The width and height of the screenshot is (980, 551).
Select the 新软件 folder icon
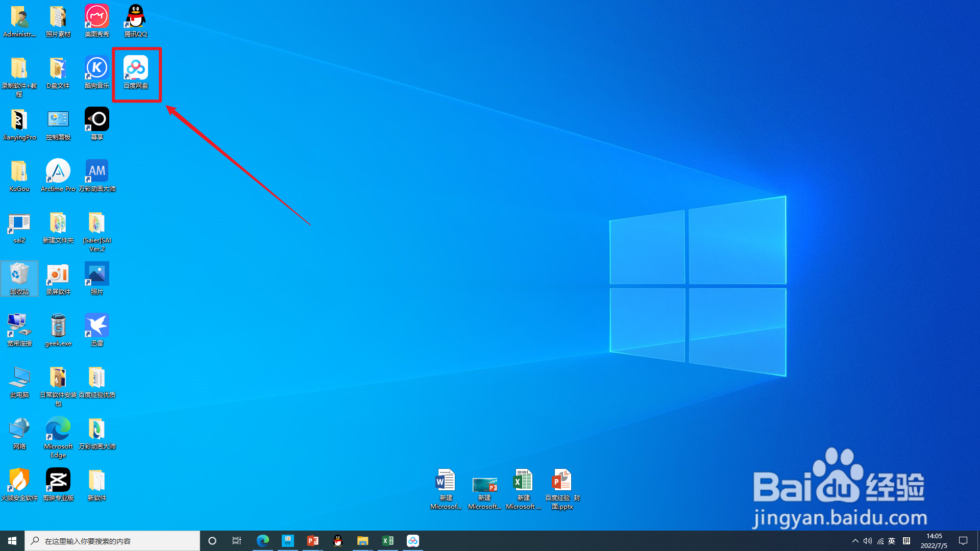point(97,485)
